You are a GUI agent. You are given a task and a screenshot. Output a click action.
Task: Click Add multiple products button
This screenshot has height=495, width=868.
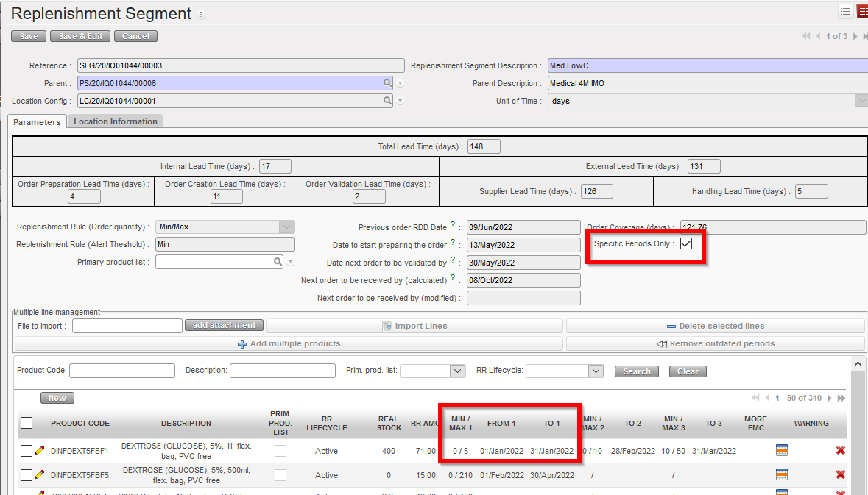click(x=289, y=343)
